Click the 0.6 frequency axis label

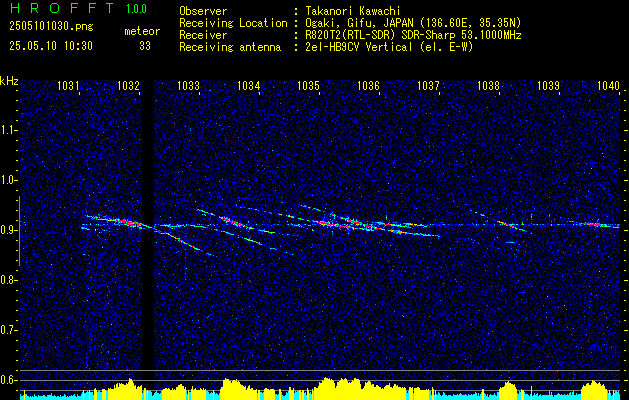point(9,380)
